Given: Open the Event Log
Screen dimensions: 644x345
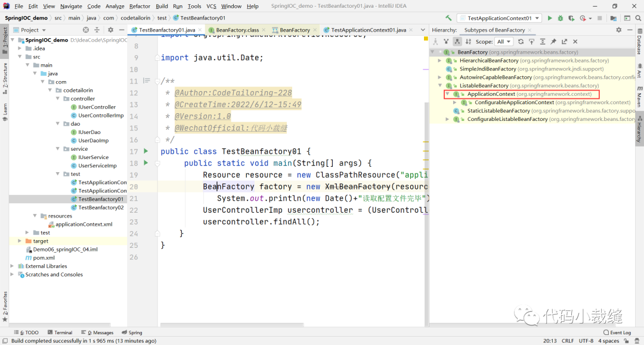Looking at the screenshot, I should click(617, 332).
